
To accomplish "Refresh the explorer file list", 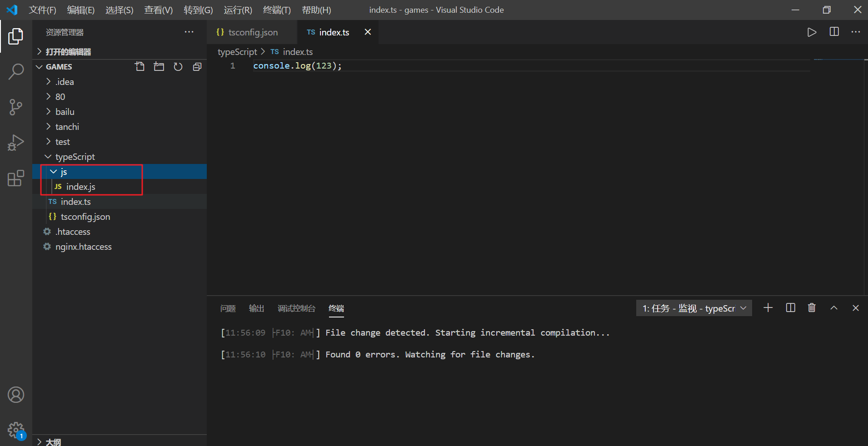I will pyautogui.click(x=178, y=66).
